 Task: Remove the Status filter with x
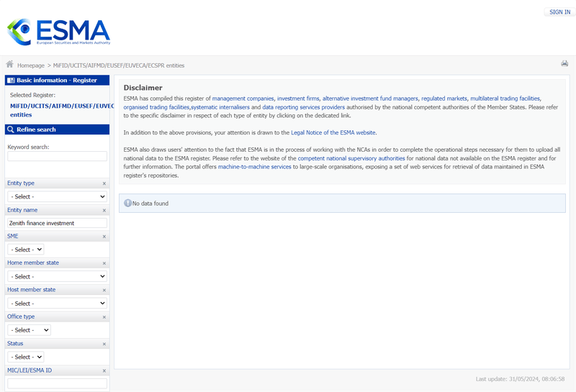click(x=104, y=344)
